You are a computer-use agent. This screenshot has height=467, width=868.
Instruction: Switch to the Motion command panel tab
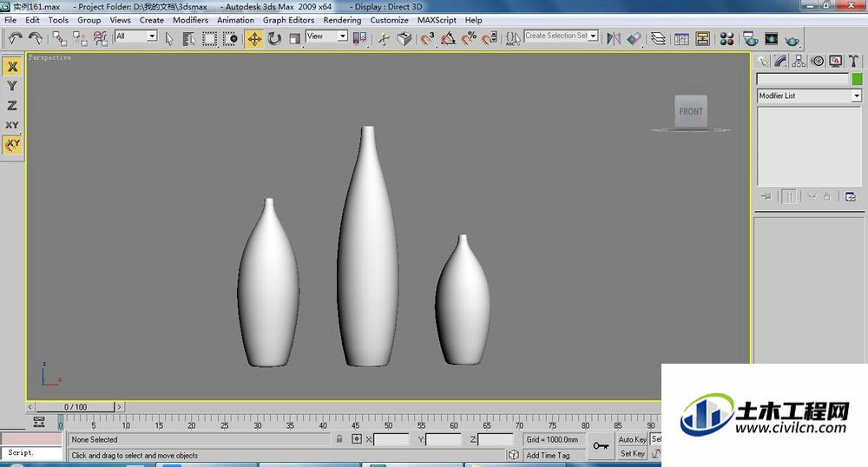tap(817, 61)
